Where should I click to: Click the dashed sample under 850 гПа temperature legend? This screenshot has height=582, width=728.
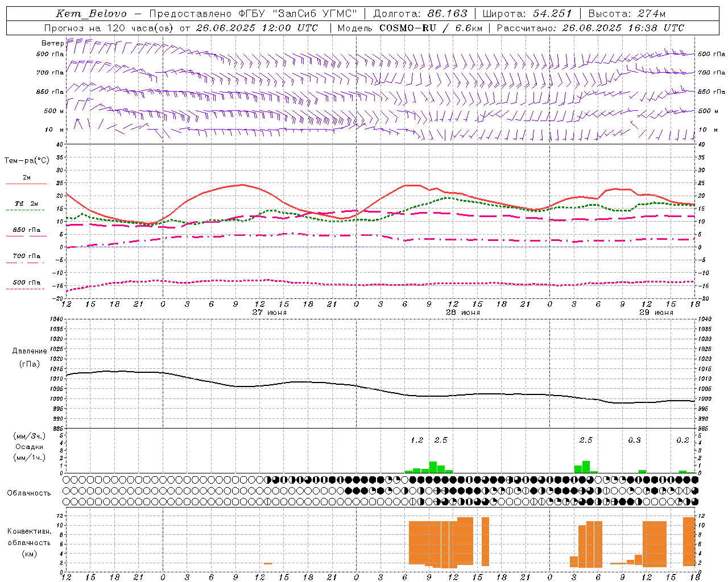[26, 236]
